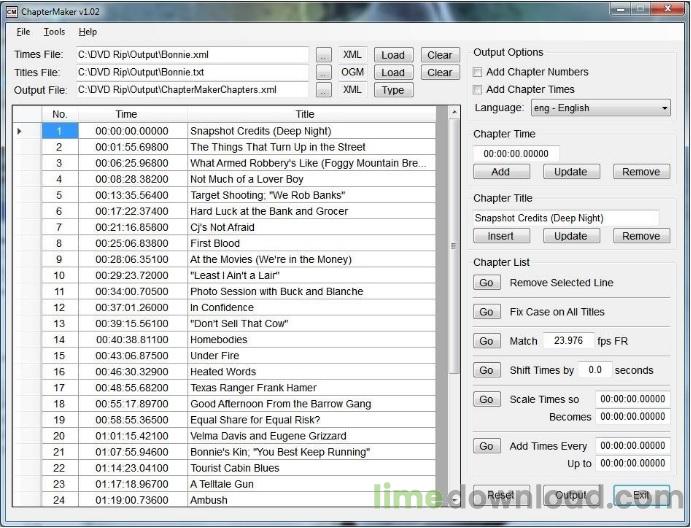Click the Shift Times seconds field

[x=595, y=370]
